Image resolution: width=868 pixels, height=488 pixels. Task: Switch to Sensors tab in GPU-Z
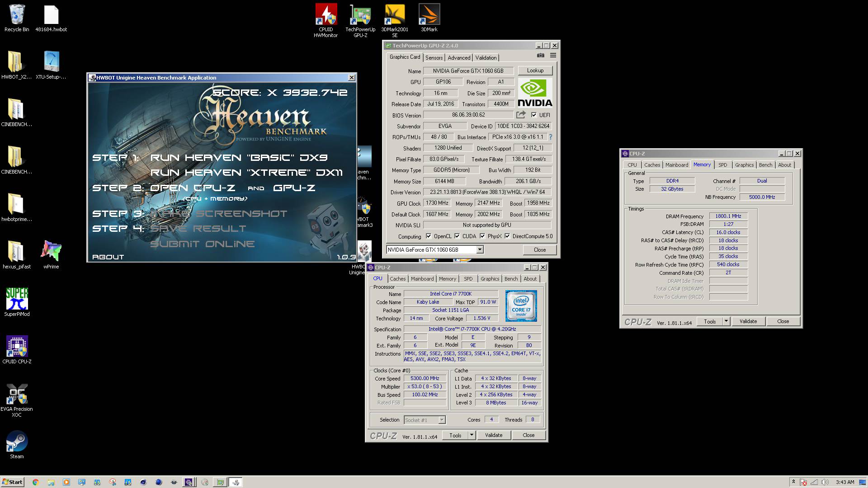434,57
